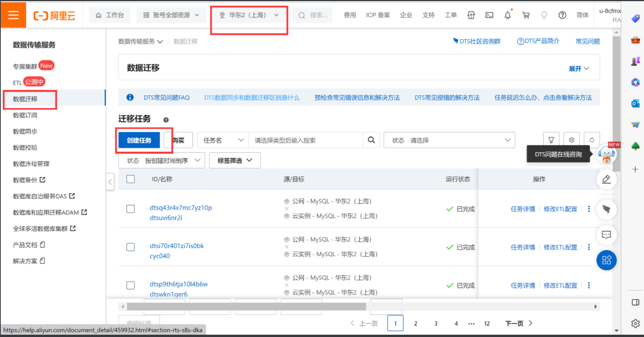Select 数据同步 in the sidebar
Viewport: 644px width, 337px height.
[x=25, y=131]
